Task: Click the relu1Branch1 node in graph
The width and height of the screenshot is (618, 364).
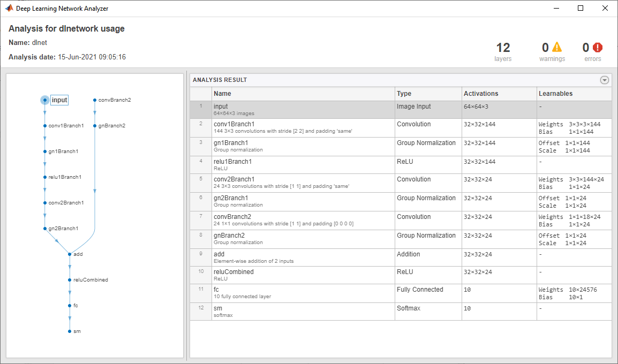Action: click(x=45, y=177)
